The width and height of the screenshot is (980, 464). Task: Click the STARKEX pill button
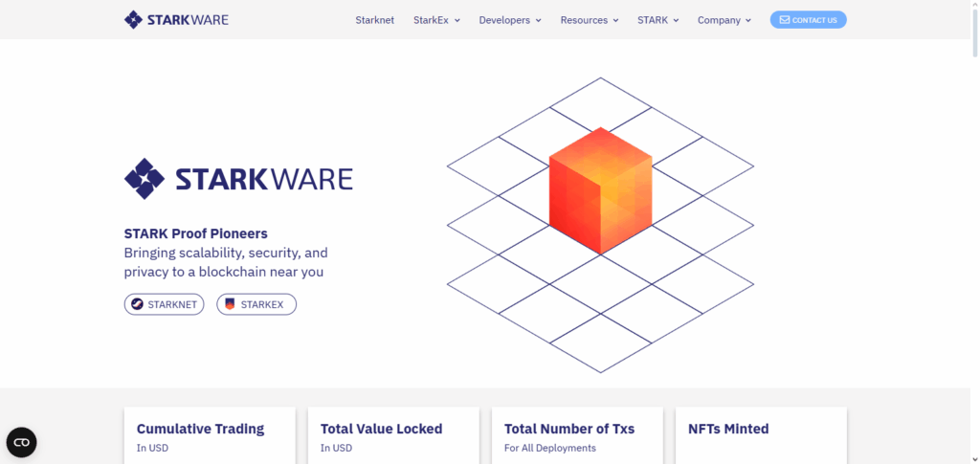pyautogui.click(x=256, y=304)
